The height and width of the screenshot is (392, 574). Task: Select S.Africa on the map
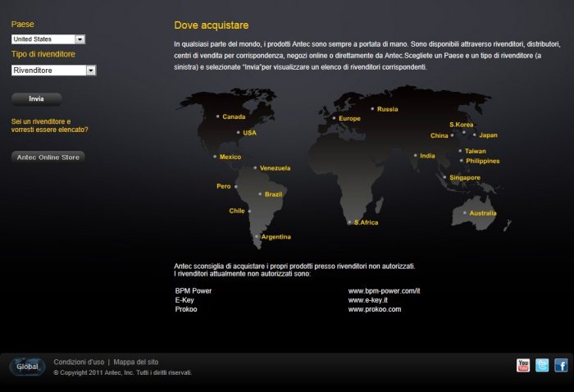(366, 222)
